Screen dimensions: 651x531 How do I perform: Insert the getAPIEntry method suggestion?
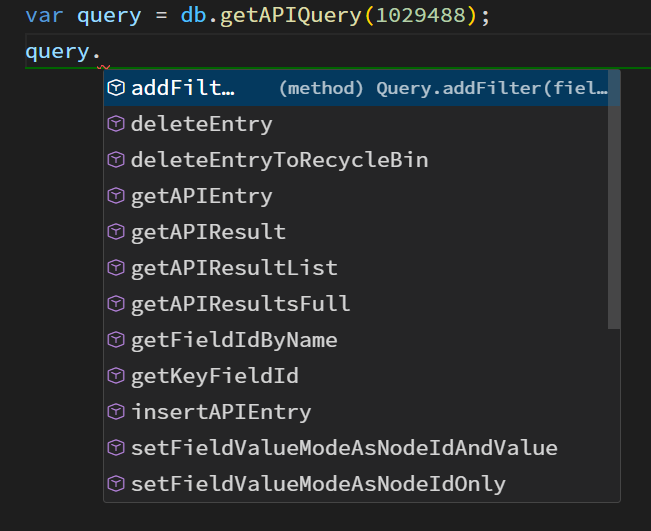pos(201,196)
